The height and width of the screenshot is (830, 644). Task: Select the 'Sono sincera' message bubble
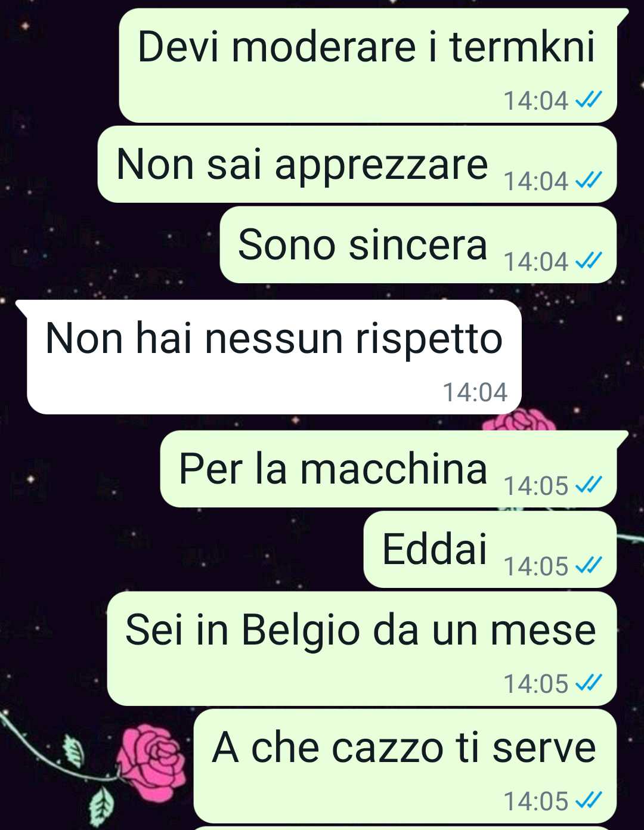418,244
